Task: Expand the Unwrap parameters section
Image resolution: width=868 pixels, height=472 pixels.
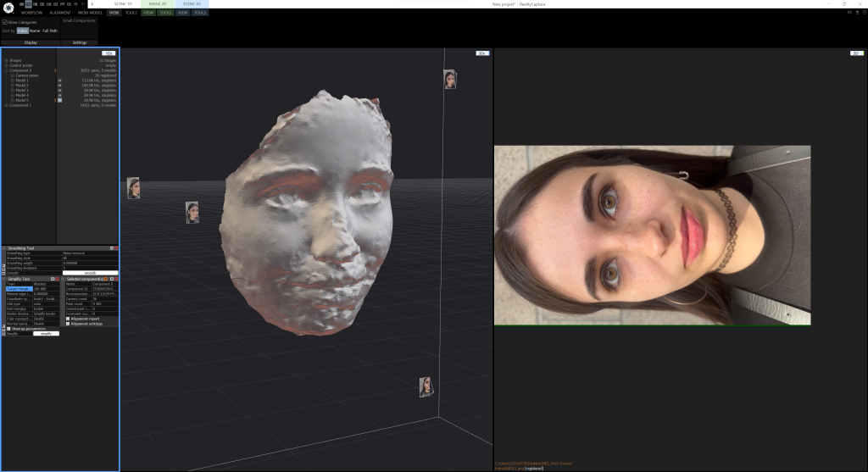Action: 8,329
